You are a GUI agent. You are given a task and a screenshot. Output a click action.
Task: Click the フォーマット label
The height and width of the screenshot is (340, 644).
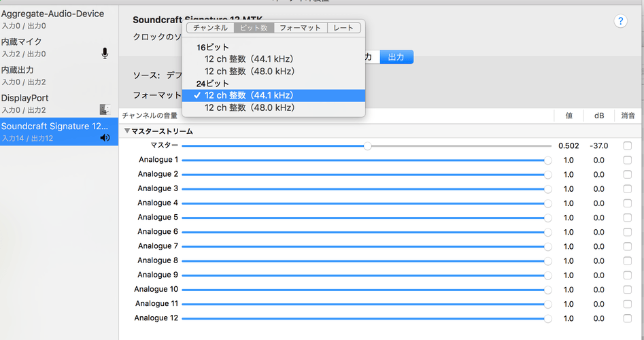pos(157,95)
